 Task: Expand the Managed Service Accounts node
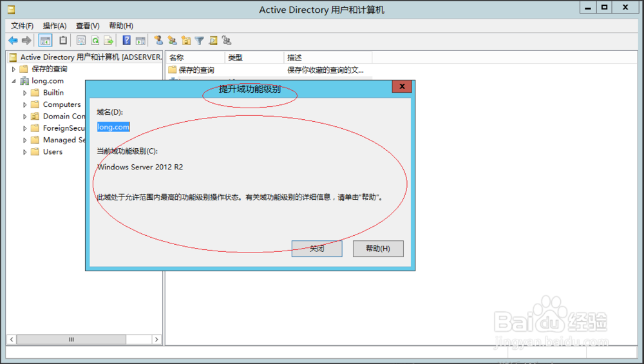(x=24, y=140)
